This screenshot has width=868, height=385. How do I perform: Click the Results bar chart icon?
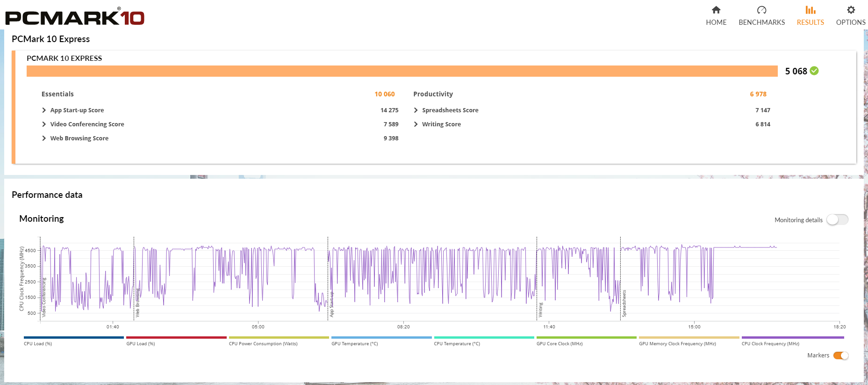[x=810, y=10]
